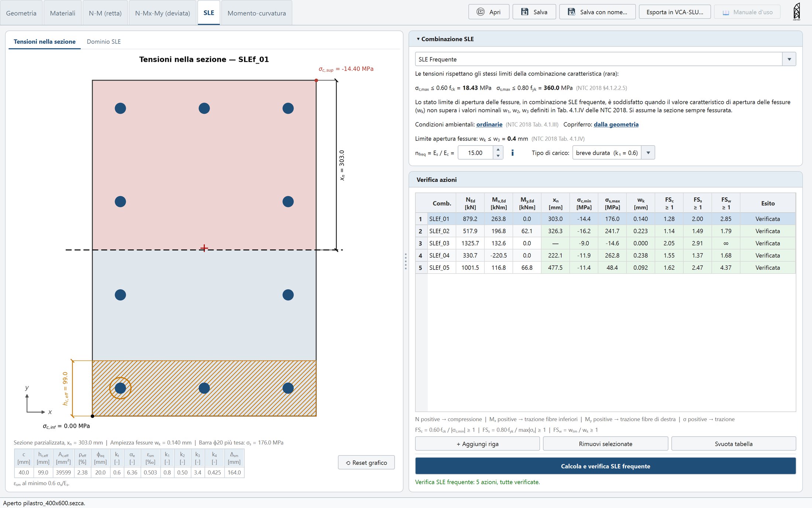Click the N_Ed cell 879.2
The image size is (812, 508).
pos(470,219)
